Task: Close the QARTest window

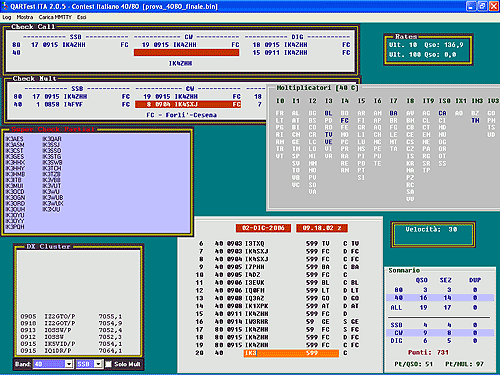Action: (494, 6)
